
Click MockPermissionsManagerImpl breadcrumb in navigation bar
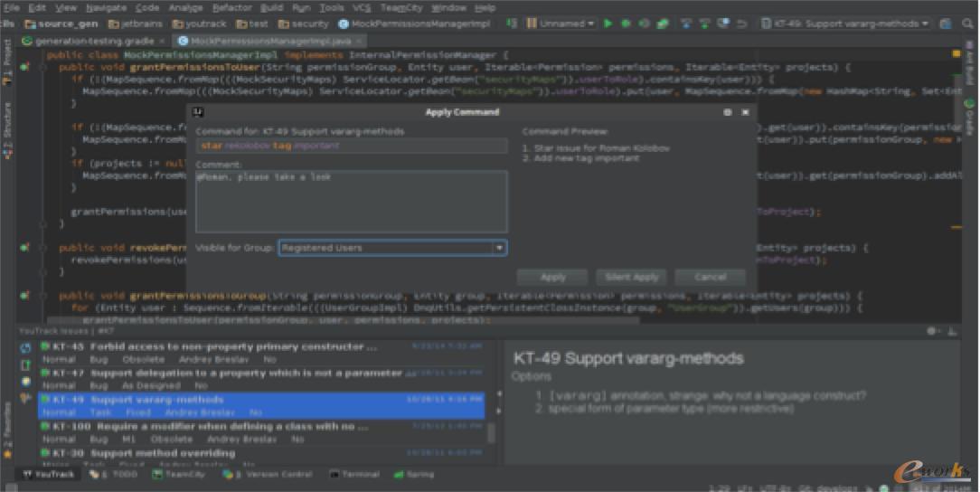[x=414, y=24]
